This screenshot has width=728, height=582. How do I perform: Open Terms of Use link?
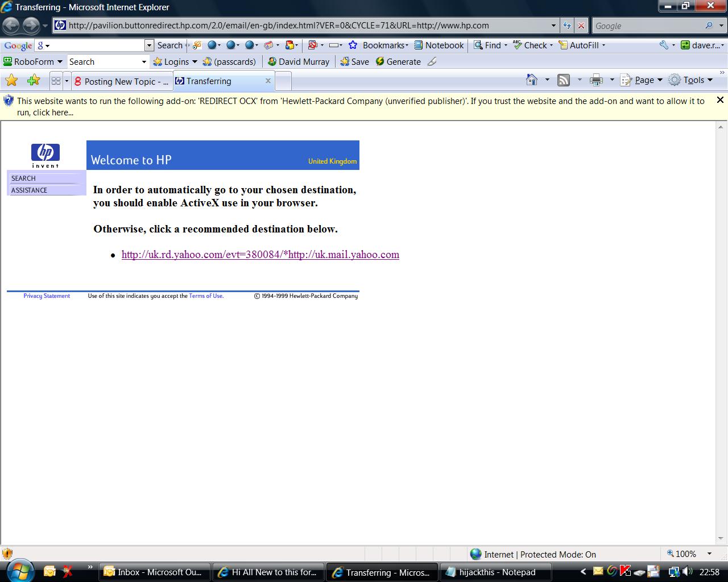click(x=206, y=296)
